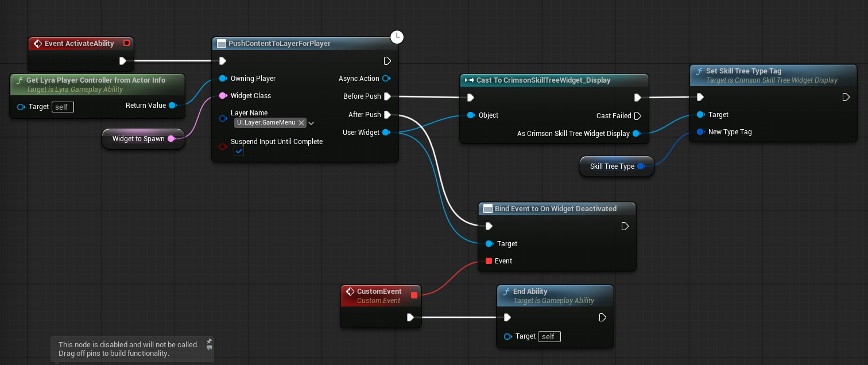Viewport: 868px width, 365px height.
Task: Click the red delegate pin on Event ActivateAbility
Action: pyautogui.click(x=126, y=43)
